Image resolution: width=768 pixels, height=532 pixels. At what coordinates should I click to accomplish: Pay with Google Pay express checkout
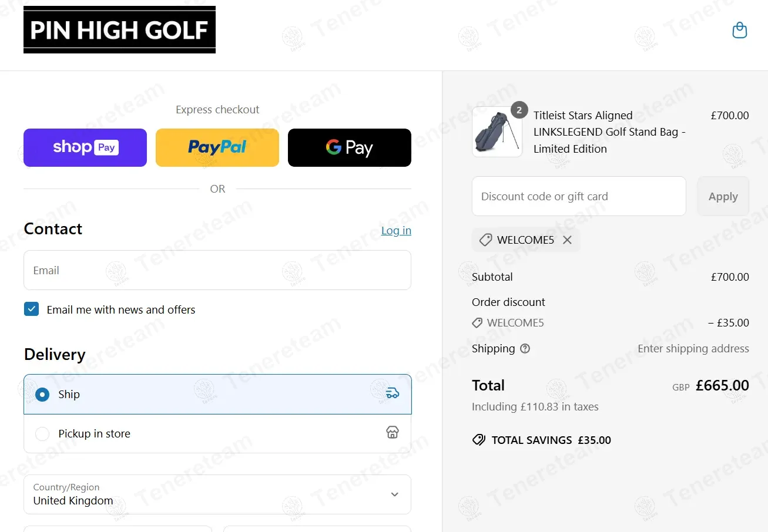pyautogui.click(x=350, y=147)
